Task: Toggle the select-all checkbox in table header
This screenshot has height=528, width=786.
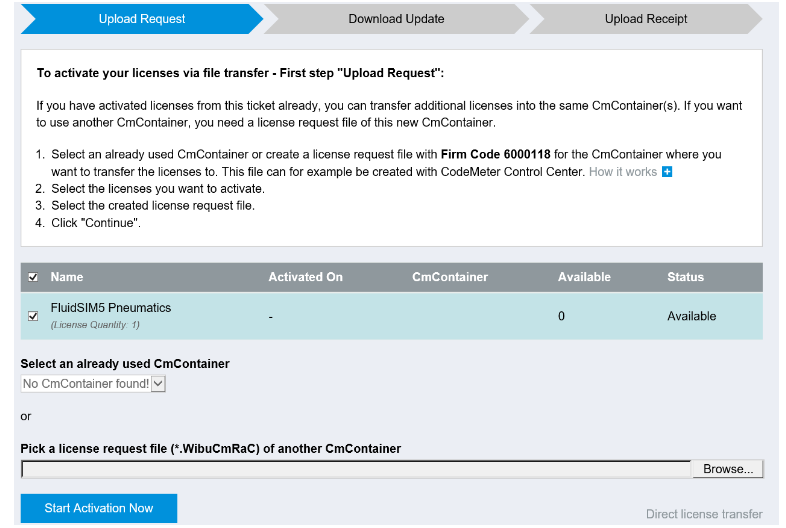Action: coord(33,277)
